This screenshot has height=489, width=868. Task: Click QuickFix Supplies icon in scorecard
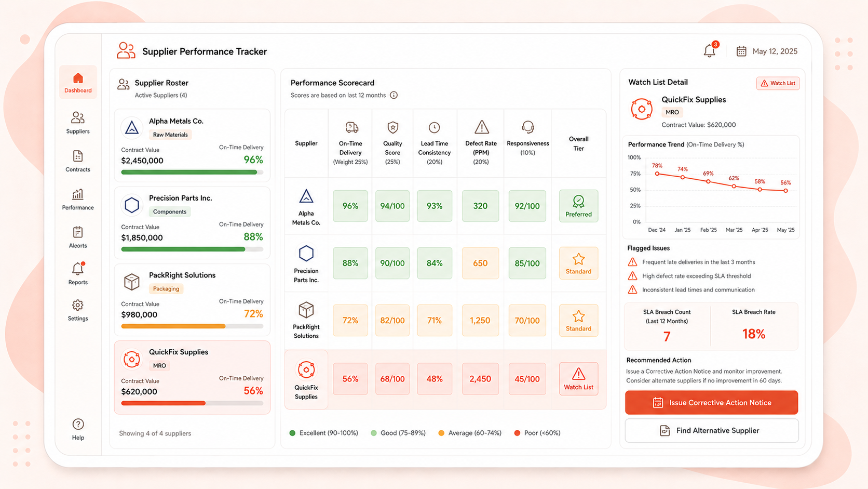(x=306, y=369)
